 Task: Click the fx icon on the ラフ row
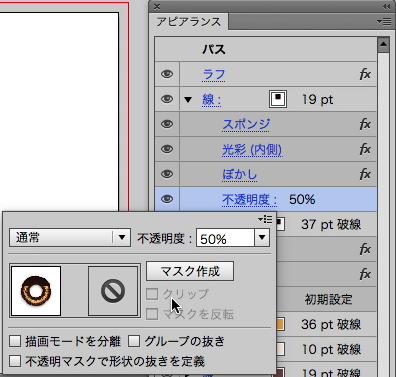(x=365, y=74)
